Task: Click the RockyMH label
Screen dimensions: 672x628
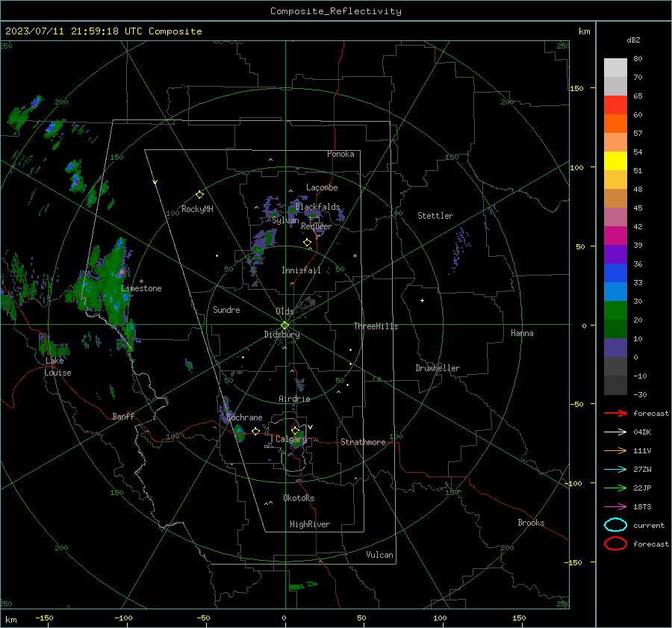Action: pyautogui.click(x=197, y=209)
